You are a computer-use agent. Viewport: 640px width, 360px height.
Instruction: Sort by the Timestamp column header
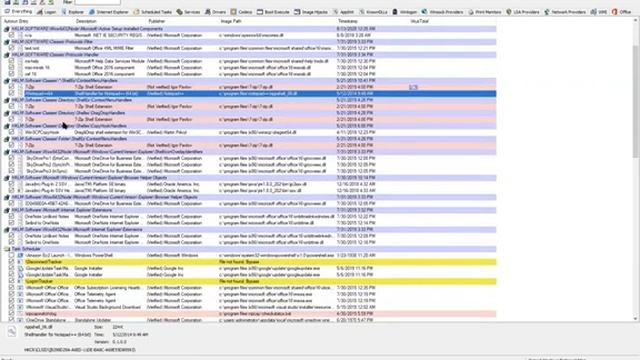coord(348,21)
